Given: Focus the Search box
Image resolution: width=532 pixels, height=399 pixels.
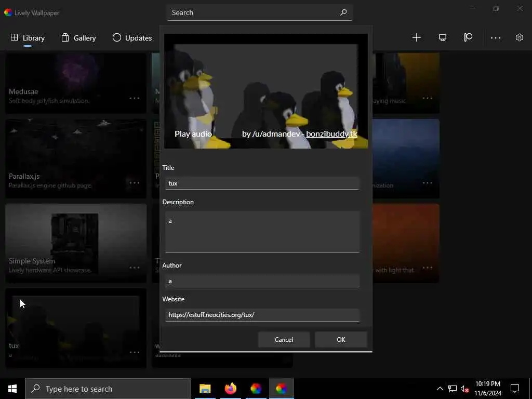Looking at the screenshot, I should tap(260, 12).
